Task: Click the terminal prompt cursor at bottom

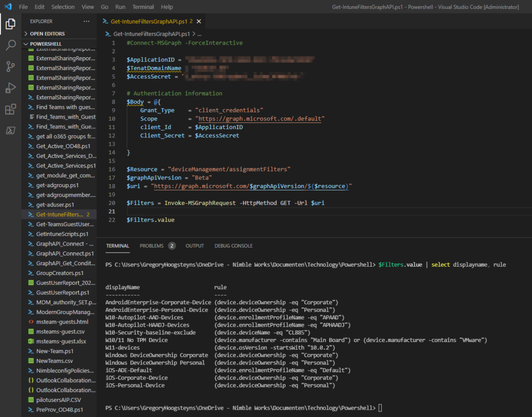Action: click(380, 408)
